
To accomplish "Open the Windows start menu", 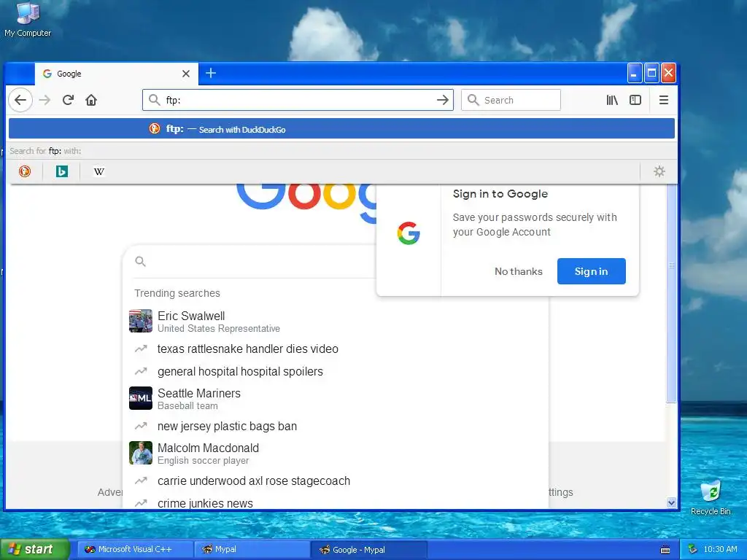I will [x=34, y=549].
